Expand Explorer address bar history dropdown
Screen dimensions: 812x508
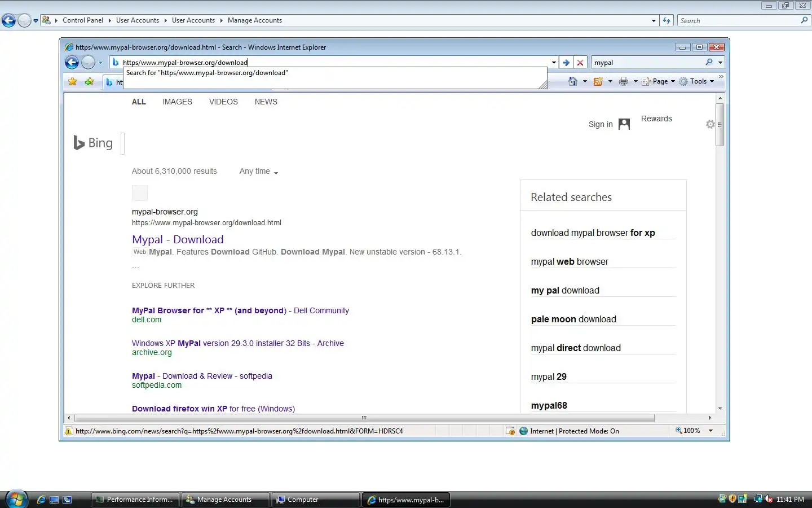(x=654, y=20)
